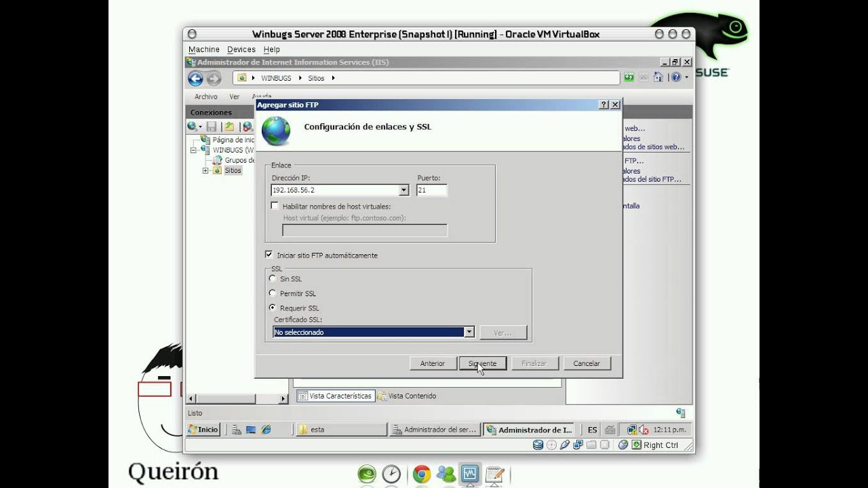Switch to the Vista Contenido tab
This screenshot has width=868, height=488.
(407, 396)
